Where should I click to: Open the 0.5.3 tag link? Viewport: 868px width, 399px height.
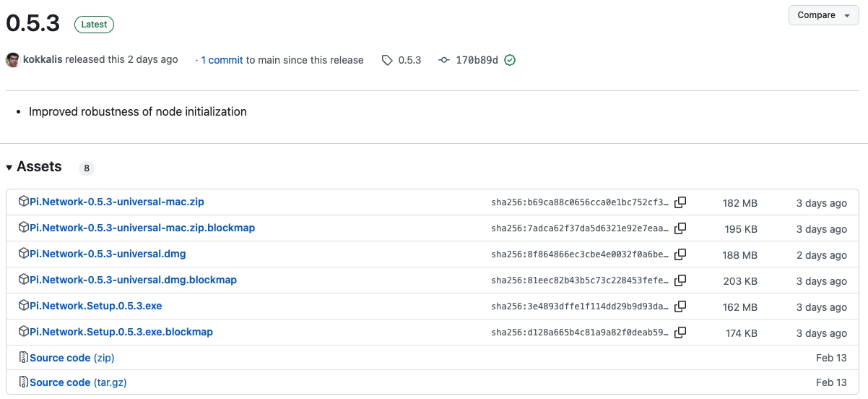pyautogui.click(x=409, y=60)
